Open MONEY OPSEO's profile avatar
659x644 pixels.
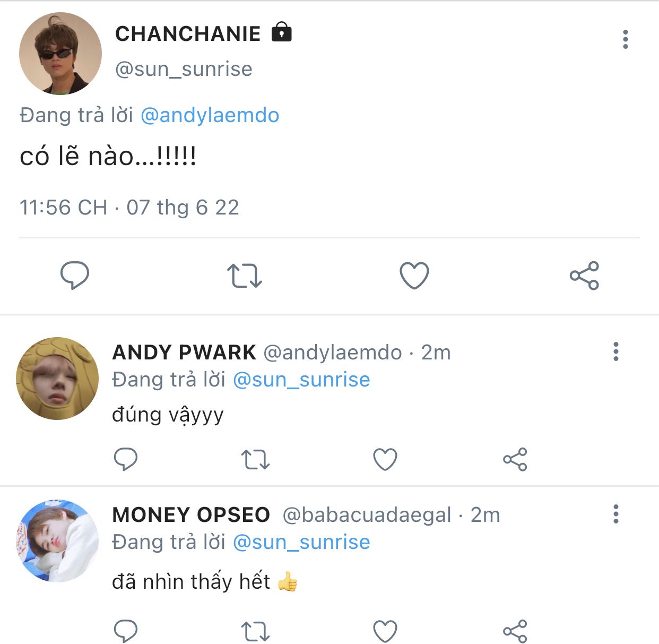click(x=57, y=540)
